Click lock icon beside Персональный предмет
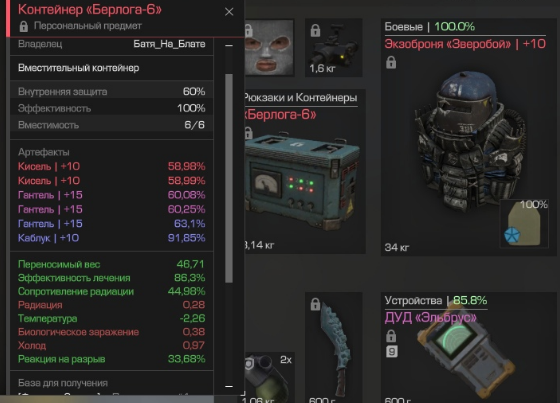The image size is (560, 403). [24, 26]
